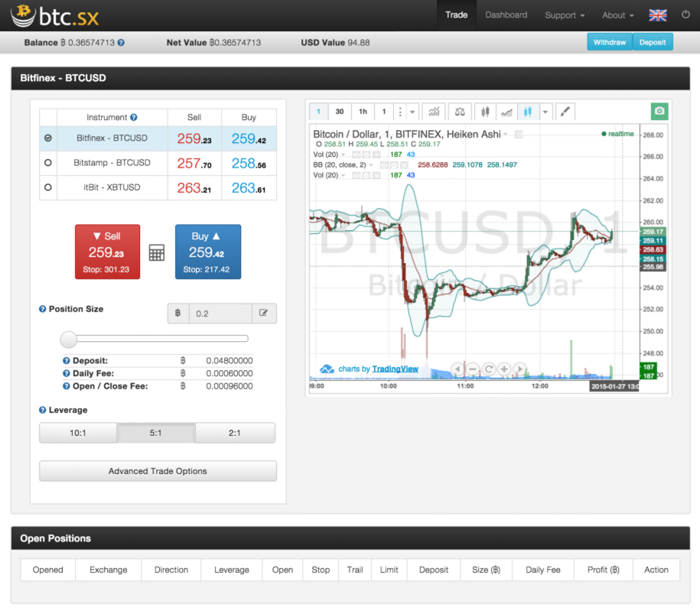Set leverage to 10:1
This screenshot has height=611, width=700.
[x=78, y=433]
